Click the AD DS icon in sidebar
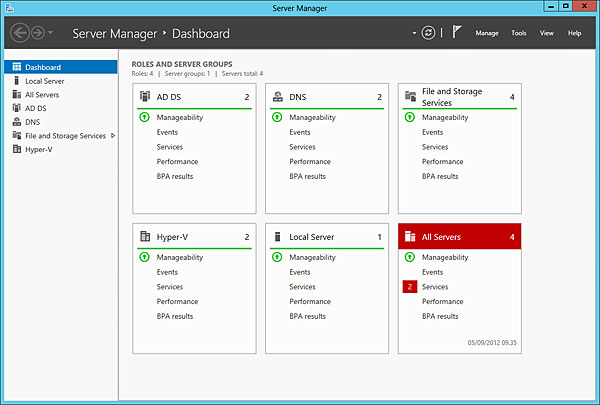This screenshot has height=405, width=600. click(16, 108)
